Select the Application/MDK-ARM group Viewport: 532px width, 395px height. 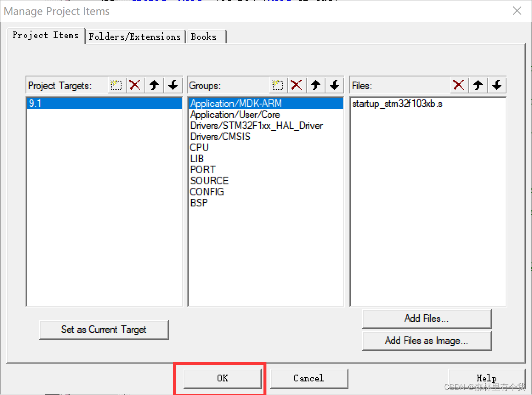266,103
